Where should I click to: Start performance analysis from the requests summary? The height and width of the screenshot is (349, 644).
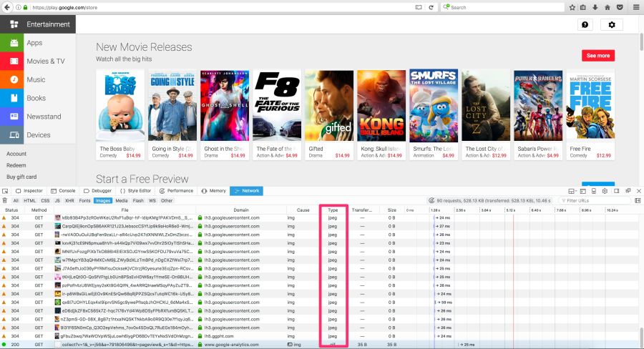(x=431, y=200)
